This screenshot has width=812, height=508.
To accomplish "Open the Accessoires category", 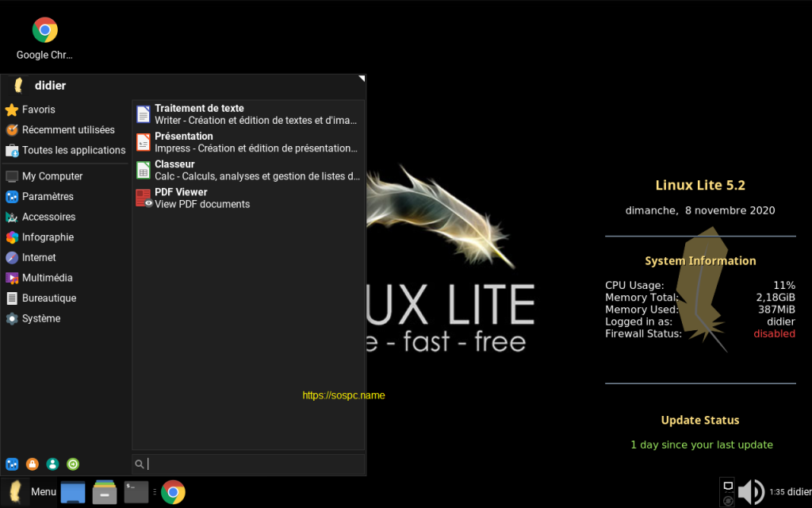I will pos(65,217).
